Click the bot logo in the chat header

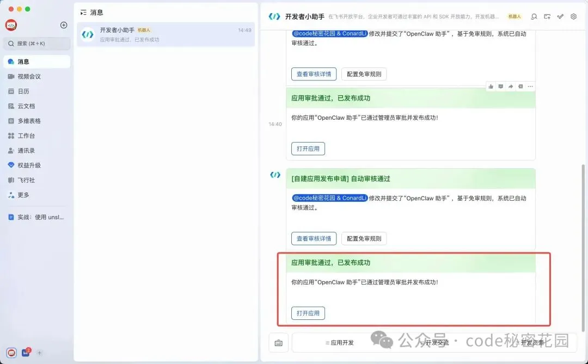pos(274,16)
